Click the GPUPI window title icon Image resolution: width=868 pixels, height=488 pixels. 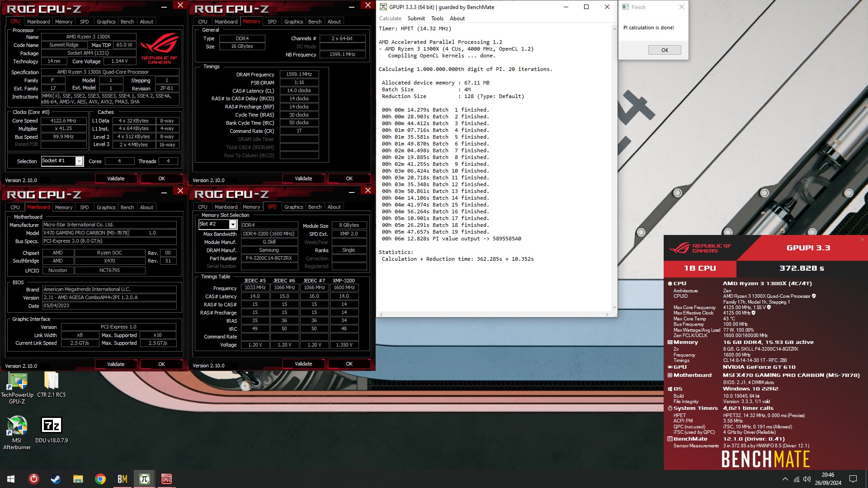tap(383, 7)
